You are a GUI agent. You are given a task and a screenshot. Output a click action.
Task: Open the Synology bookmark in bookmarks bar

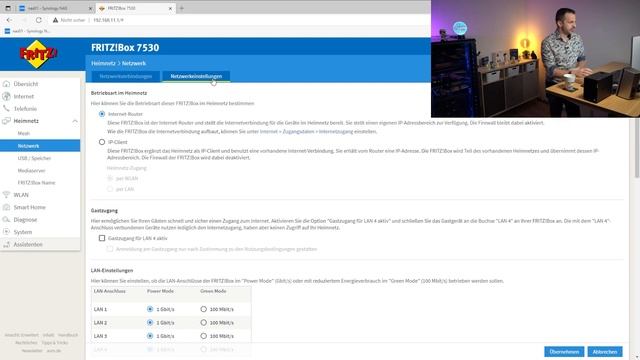pos(27,31)
